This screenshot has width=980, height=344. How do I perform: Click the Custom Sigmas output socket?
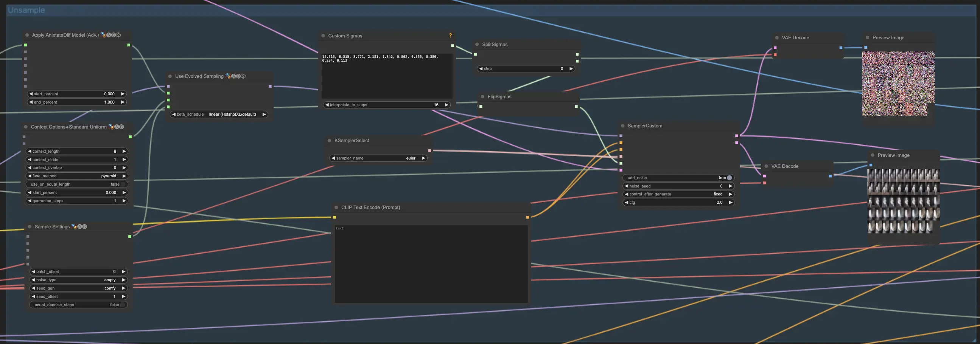point(452,46)
